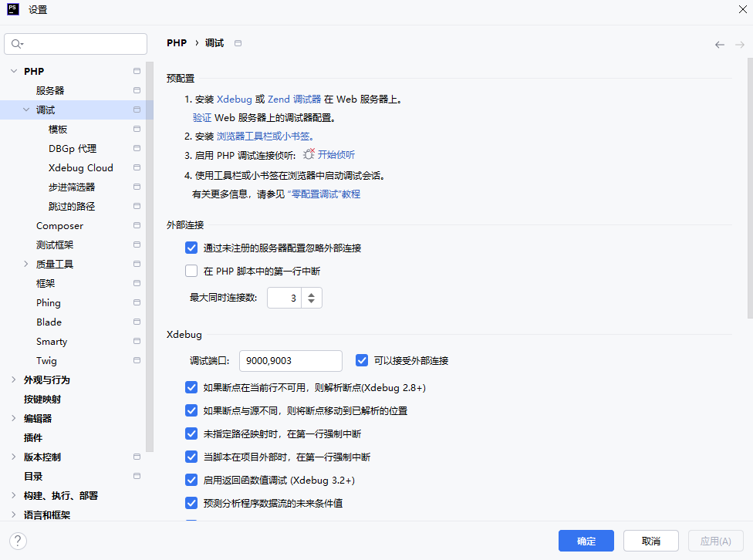Image resolution: width=753 pixels, height=560 pixels.
Task: Toggle 如果断点在当前行不可用 checkbox
Action: (191, 387)
